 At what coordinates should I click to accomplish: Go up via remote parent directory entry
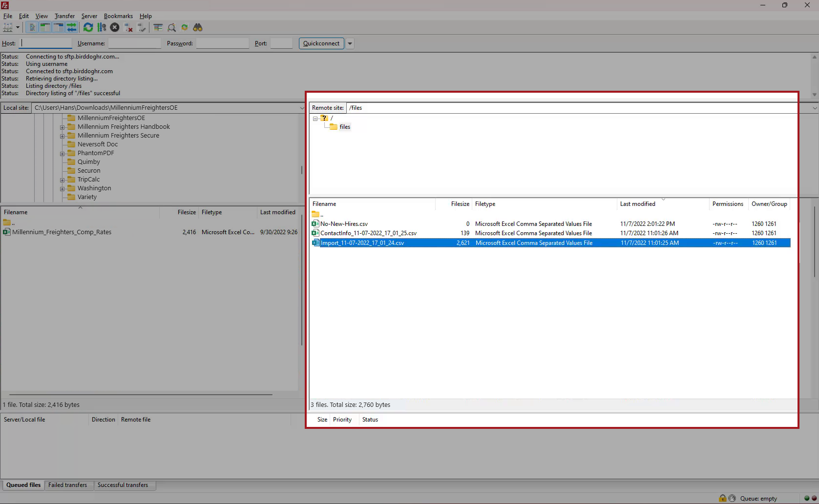pos(317,215)
